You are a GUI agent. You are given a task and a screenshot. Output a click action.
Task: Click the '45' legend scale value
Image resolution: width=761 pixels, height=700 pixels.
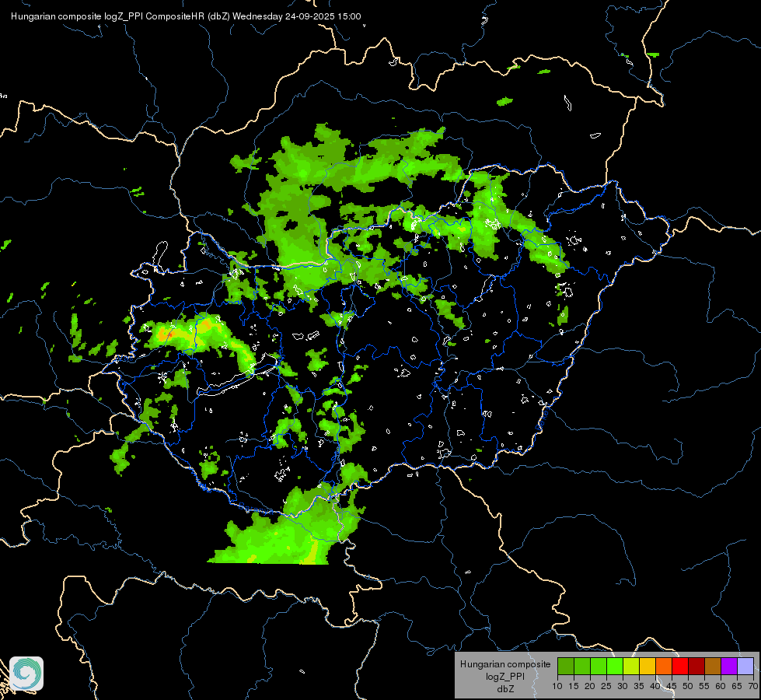point(671,687)
